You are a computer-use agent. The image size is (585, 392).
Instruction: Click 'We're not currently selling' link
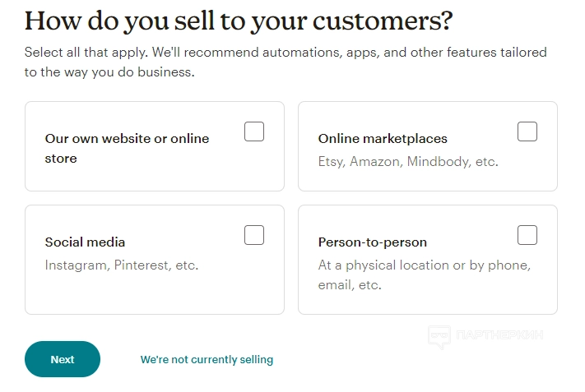click(207, 360)
